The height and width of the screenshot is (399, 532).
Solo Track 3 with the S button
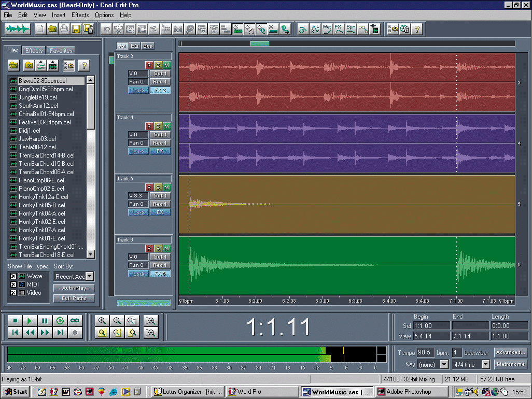click(158, 65)
